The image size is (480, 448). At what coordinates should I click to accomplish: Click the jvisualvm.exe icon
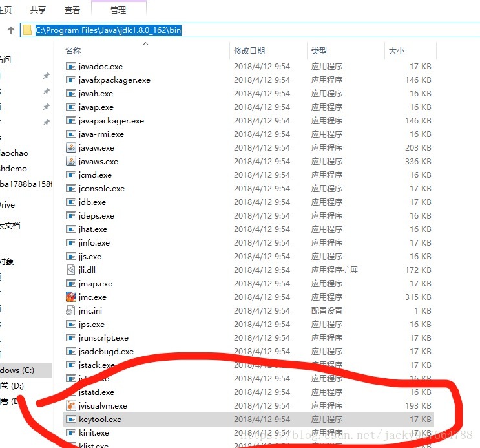70,406
